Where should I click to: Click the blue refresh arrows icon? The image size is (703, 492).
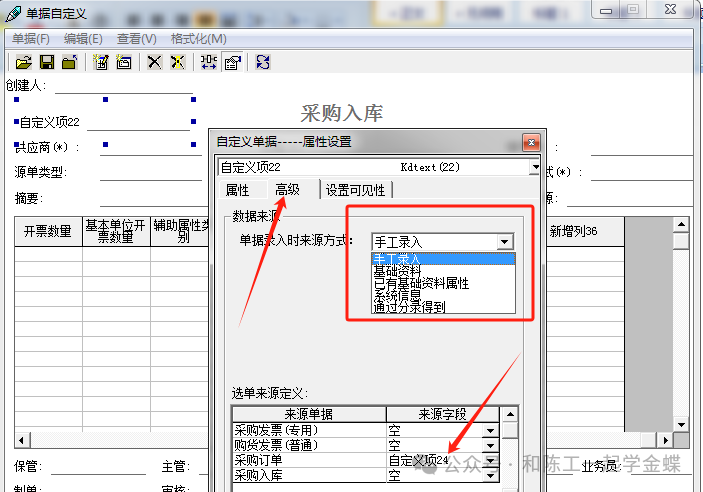(263, 62)
